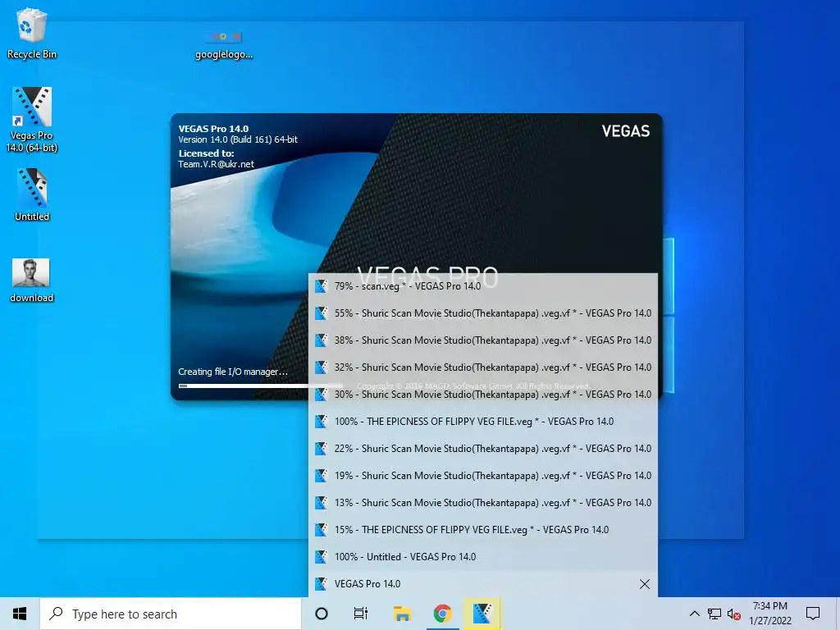840x630 pixels.
Task: Open 15% - THE EPICNESS OF FLIPPY VEG FILE window
Action: [x=483, y=530]
